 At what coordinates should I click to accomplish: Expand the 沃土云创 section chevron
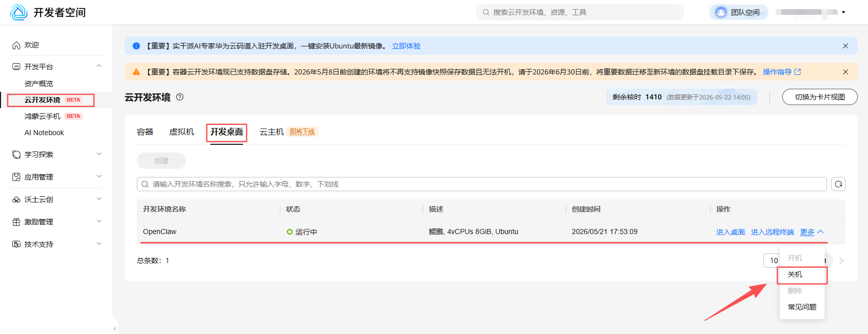(99, 199)
